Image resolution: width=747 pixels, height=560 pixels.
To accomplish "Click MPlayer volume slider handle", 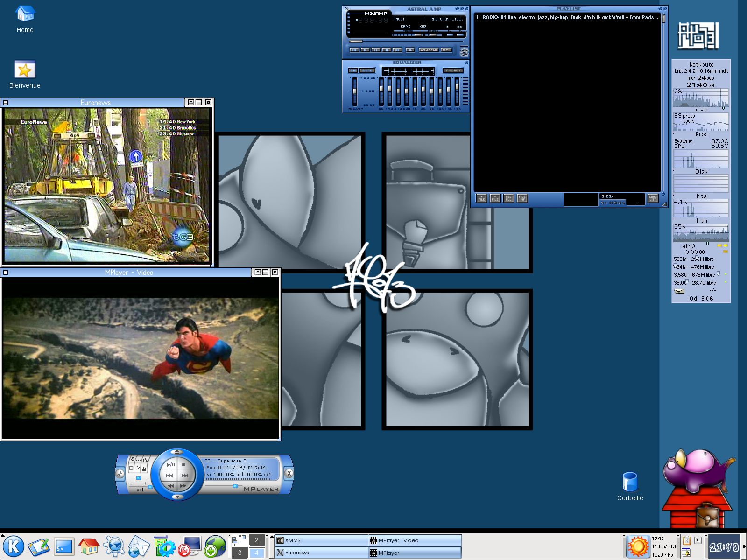I will (150, 487).
